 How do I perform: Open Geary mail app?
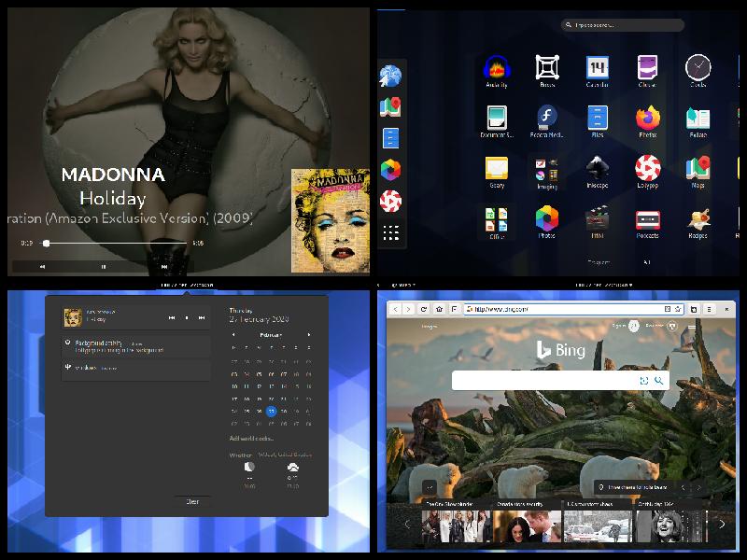pos(497,173)
